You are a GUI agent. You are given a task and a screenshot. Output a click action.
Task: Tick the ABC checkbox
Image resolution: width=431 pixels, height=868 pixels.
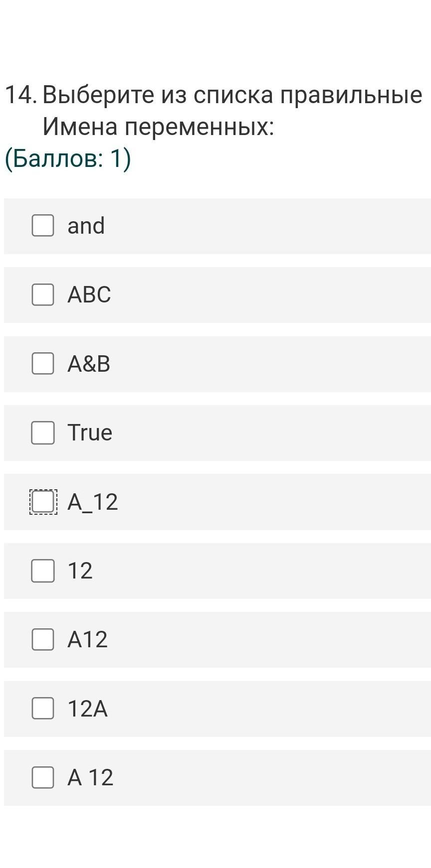43,294
